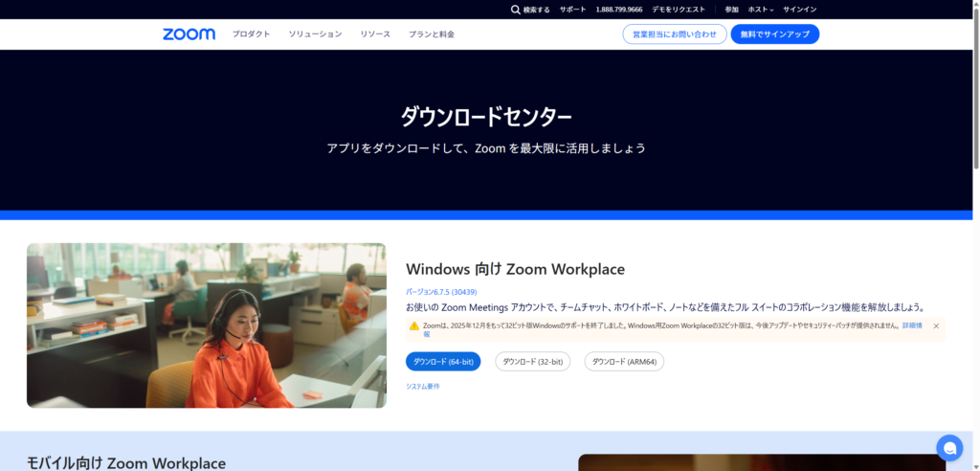Image resolution: width=980 pixels, height=471 pixels.
Task: Click ダウンロード (64-bit) button
Action: pyautogui.click(x=443, y=362)
